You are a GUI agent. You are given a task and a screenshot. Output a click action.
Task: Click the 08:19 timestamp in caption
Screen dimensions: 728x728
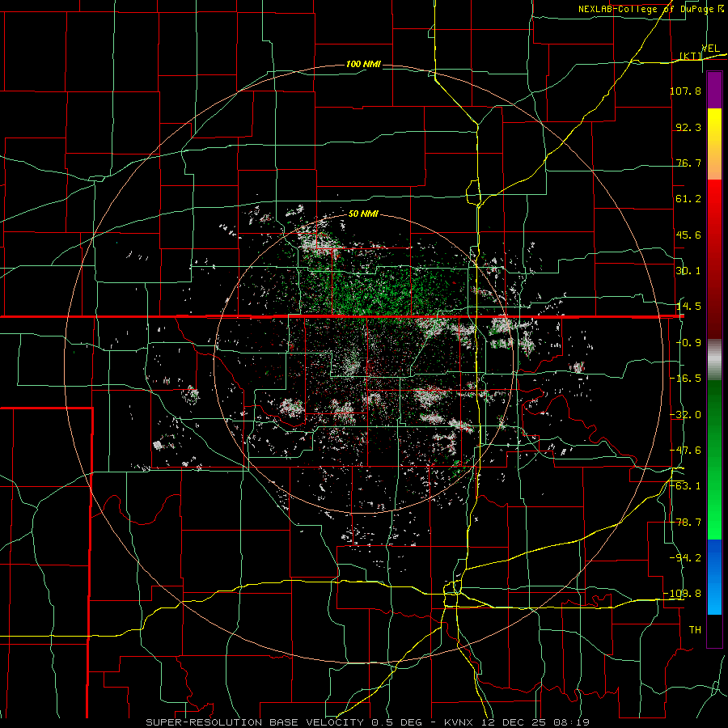574,722
